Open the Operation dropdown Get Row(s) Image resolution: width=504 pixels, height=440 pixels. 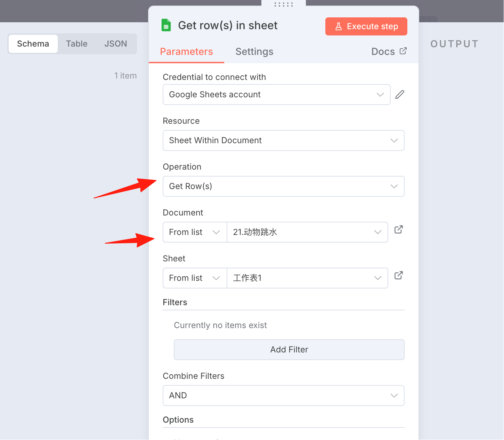pyautogui.click(x=284, y=186)
